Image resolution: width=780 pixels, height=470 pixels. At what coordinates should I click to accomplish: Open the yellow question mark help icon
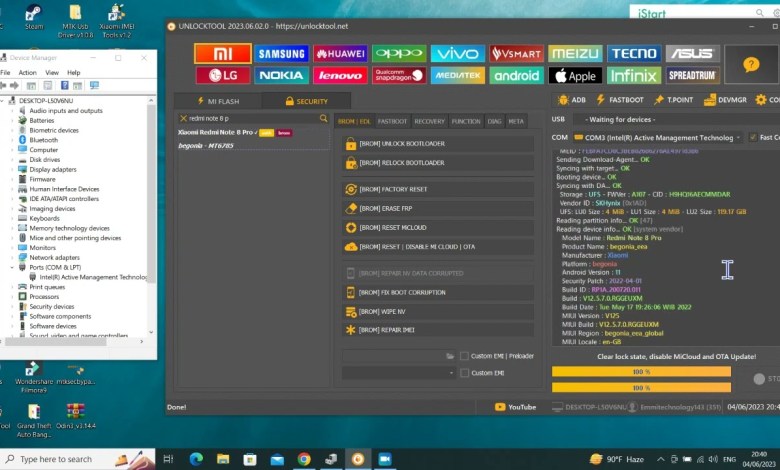pyautogui.click(x=751, y=64)
